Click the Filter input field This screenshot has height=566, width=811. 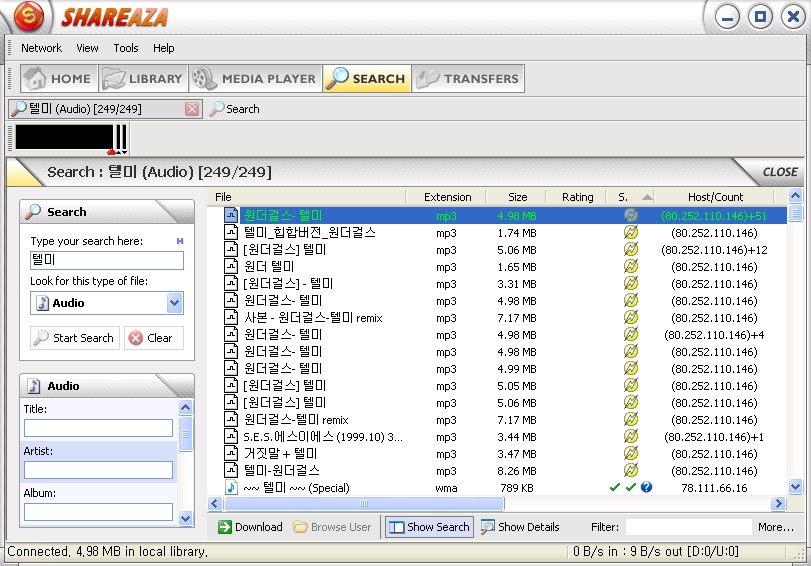click(x=688, y=527)
